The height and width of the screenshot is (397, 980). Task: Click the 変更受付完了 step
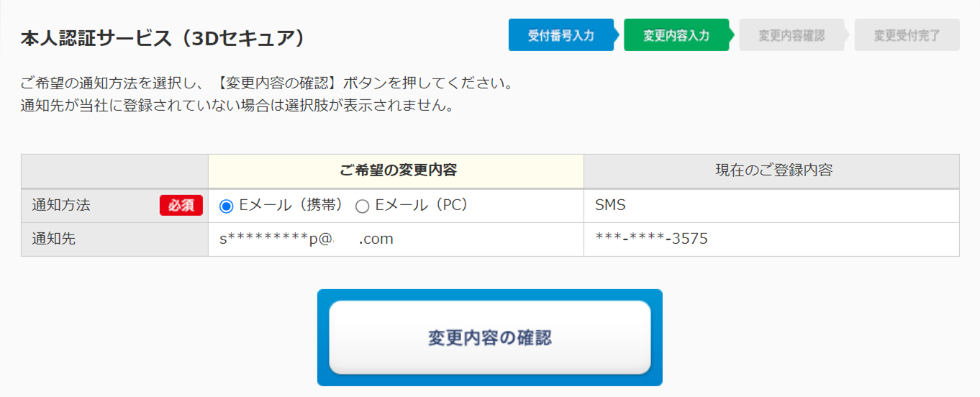point(907,35)
